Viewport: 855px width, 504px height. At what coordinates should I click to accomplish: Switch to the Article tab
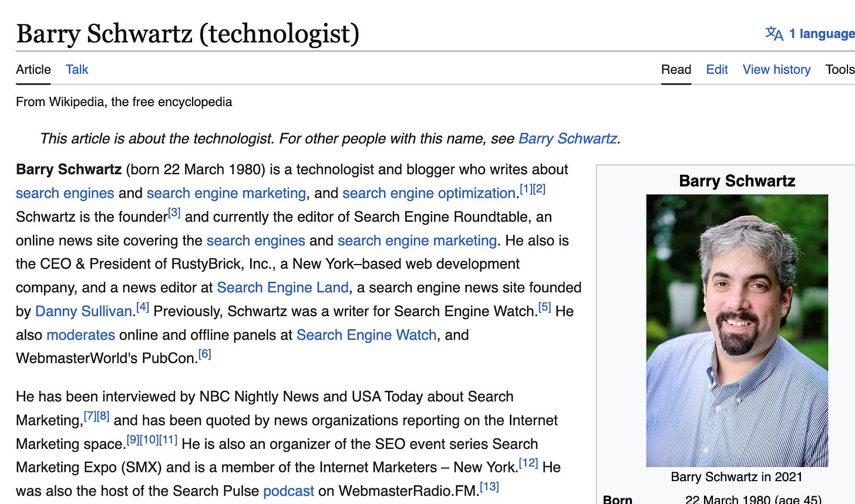click(x=33, y=69)
